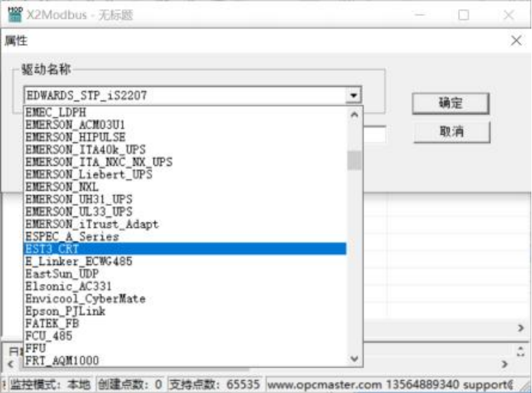Pick Elsonic_AC331 driver
This screenshot has width=532, height=393.
click(186, 286)
